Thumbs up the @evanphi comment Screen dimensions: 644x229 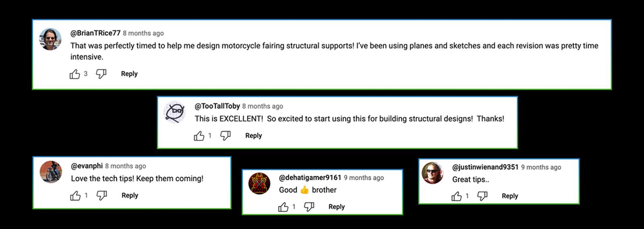[x=76, y=196]
